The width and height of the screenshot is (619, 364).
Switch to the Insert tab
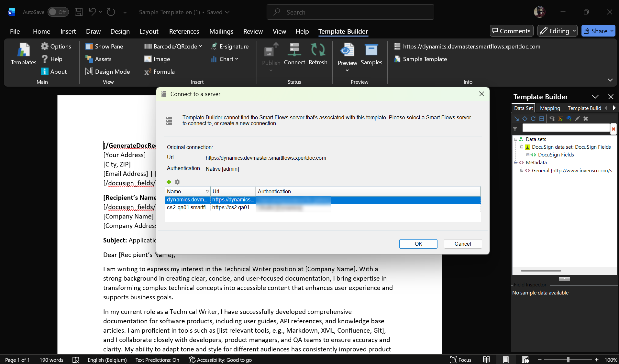pyautogui.click(x=68, y=31)
